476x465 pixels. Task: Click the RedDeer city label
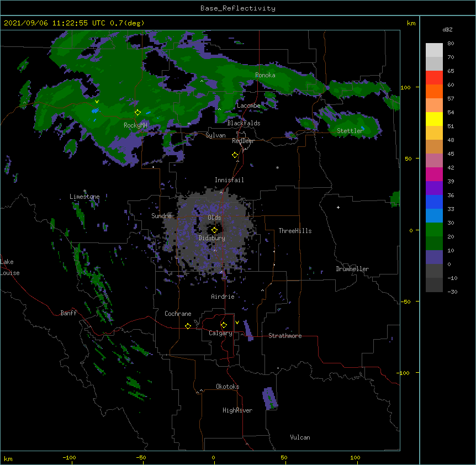pyautogui.click(x=243, y=141)
